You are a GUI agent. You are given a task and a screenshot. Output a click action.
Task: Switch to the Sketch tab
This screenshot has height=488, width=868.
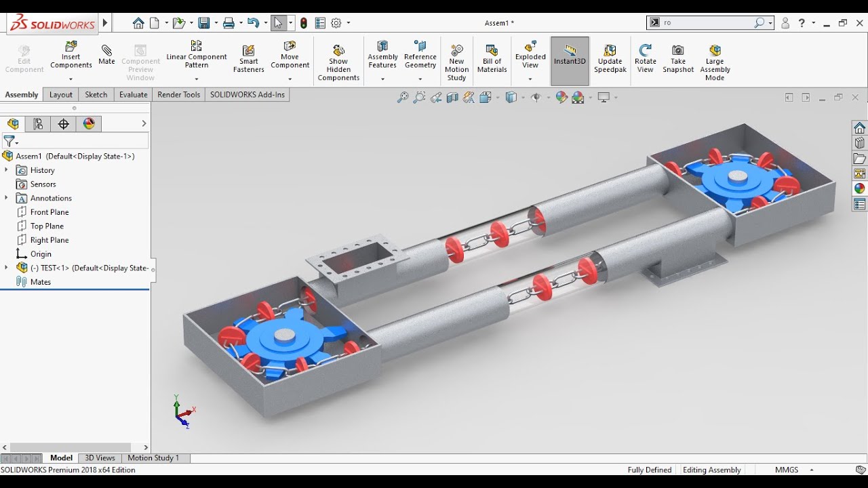point(96,95)
